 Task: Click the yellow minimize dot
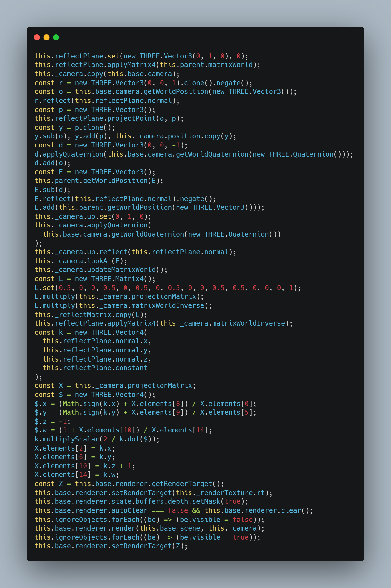point(46,37)
